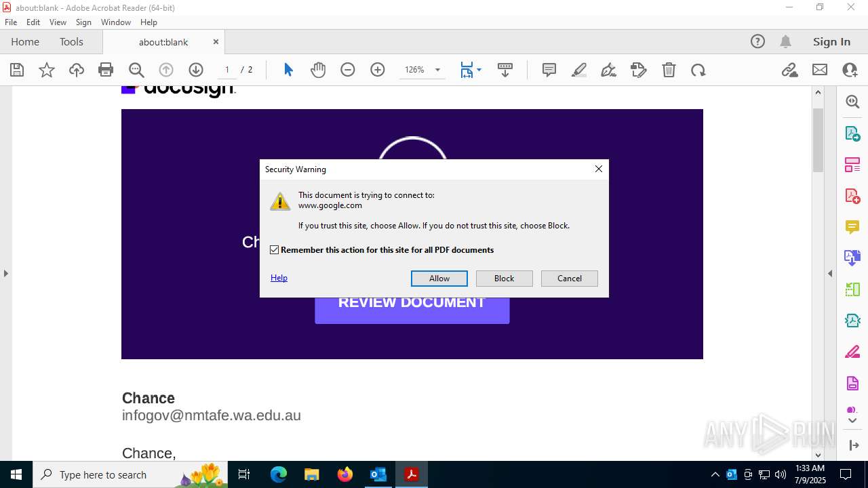This screenshot has height=488, width=868.
Task: Click Allow in Security Warning
Action: click(439, 279)
